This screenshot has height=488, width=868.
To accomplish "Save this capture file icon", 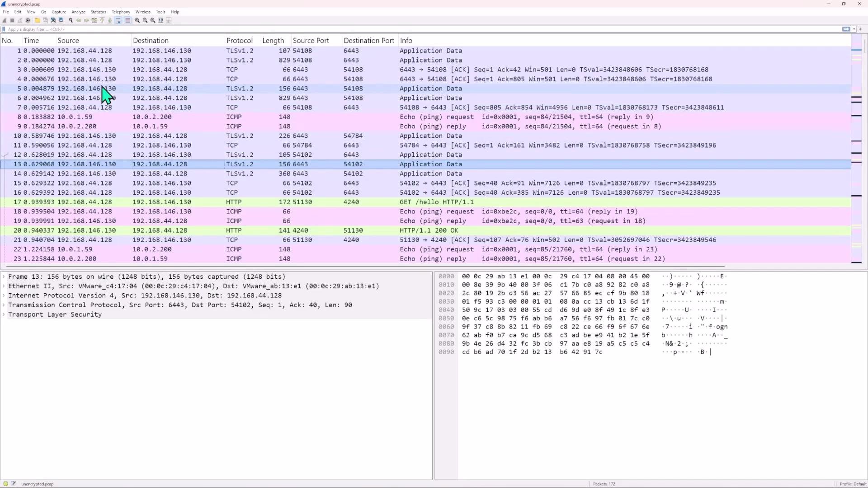I will pos(45,20).
